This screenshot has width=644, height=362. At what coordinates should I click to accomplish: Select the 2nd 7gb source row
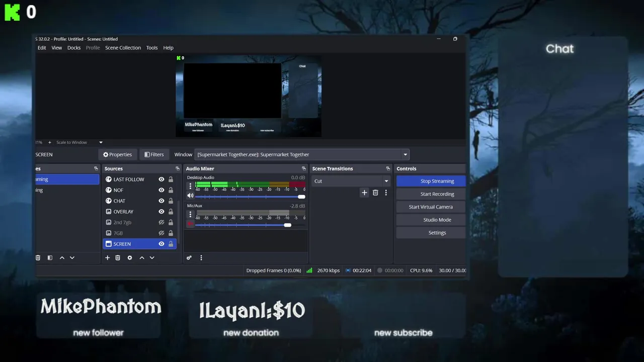[x=139, y=222]
